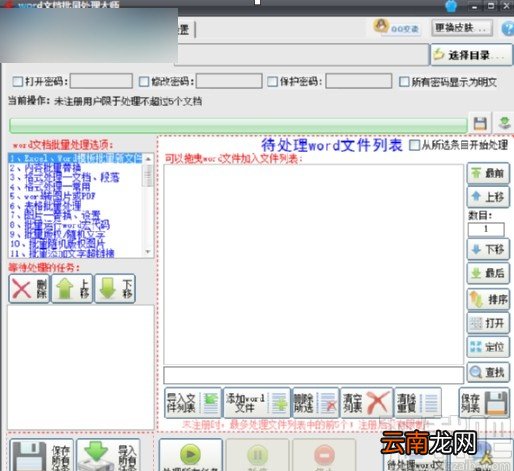Click the 导入文件列表 button
Image resolution: width=514 pixels, height=471 pixels.
point(193,403)
